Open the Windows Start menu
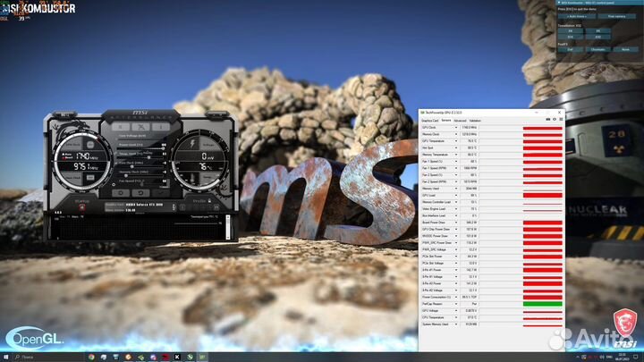This screenshot has width=644, height=362. click(x=5, y=357)
